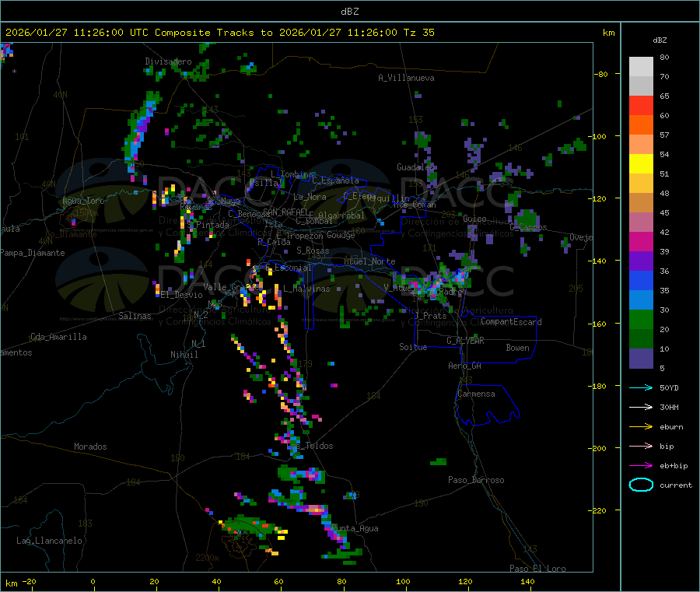Click the 'Morados'-area road number '180'
This screenshot has width=700, height=592.
177,458
